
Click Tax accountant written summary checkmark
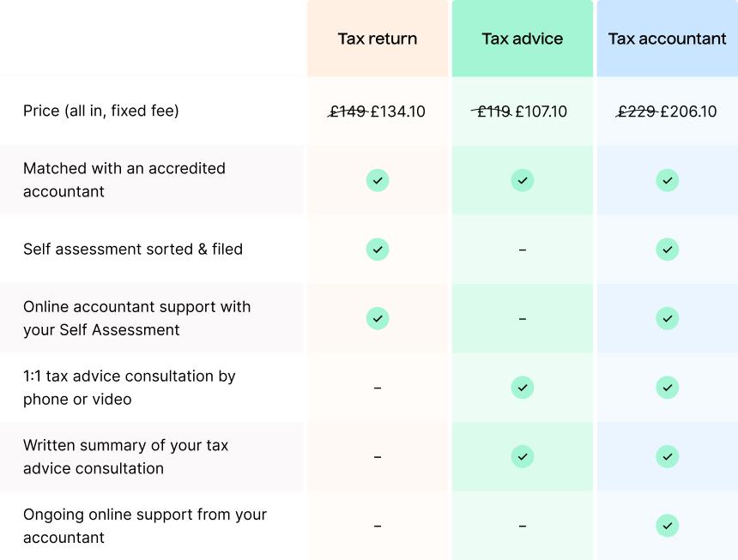point(668,456)
